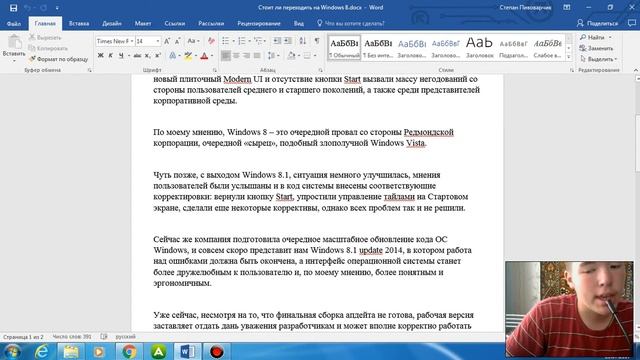Apply the red font color (A)
The width and height of the screenshot is (640, 360).
(x=204, y=56)
